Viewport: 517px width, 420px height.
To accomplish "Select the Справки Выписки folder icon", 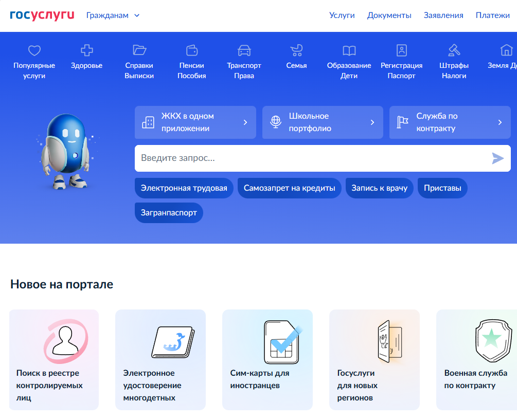I will [139, 50].
